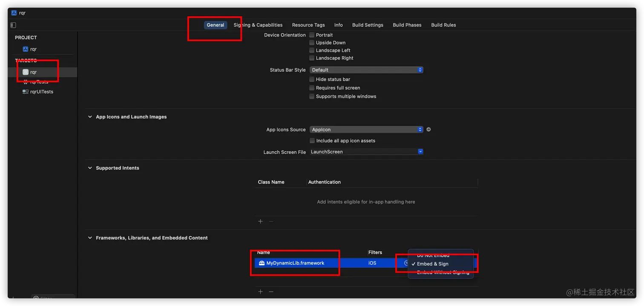
Task: Click the iOS filter cell
Action: click(x=372, y=263)
